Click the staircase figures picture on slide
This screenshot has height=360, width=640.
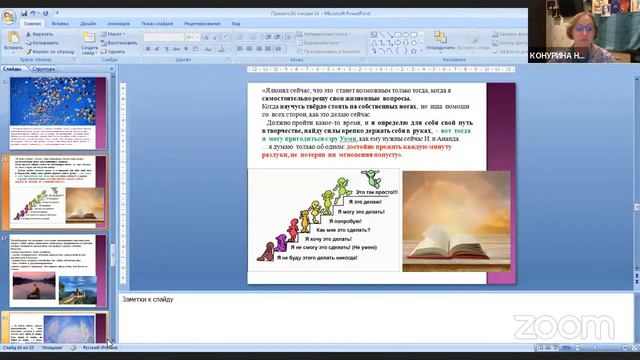coord(324,220)
